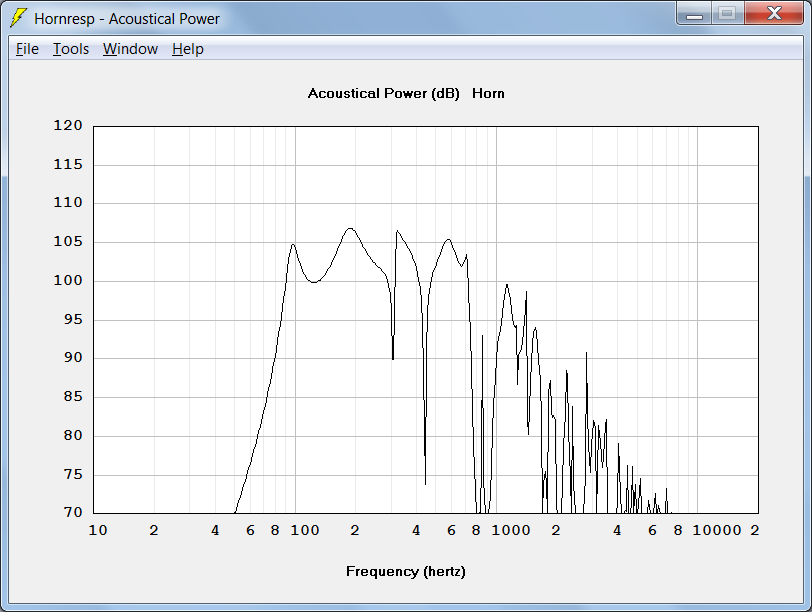The width and height of the screenshot is (812, 612).
Task: Open the File menu
Action: [x=27, y=49]
